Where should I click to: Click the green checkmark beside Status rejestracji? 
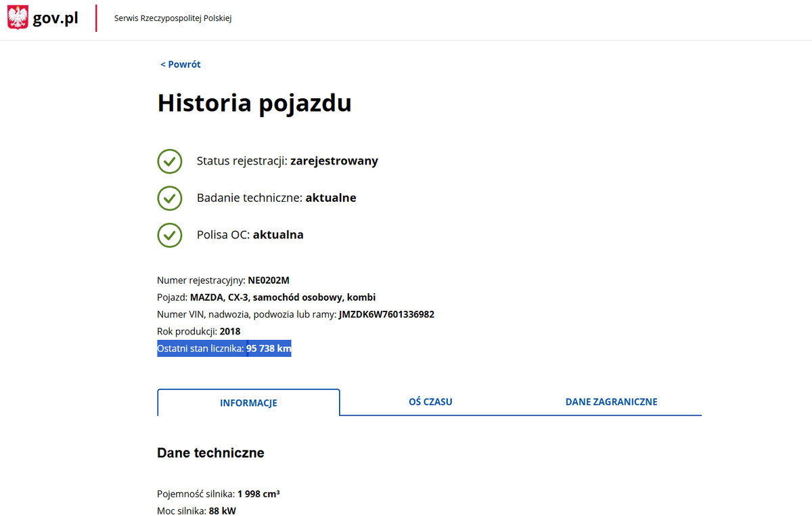click(x=170, y=161)
